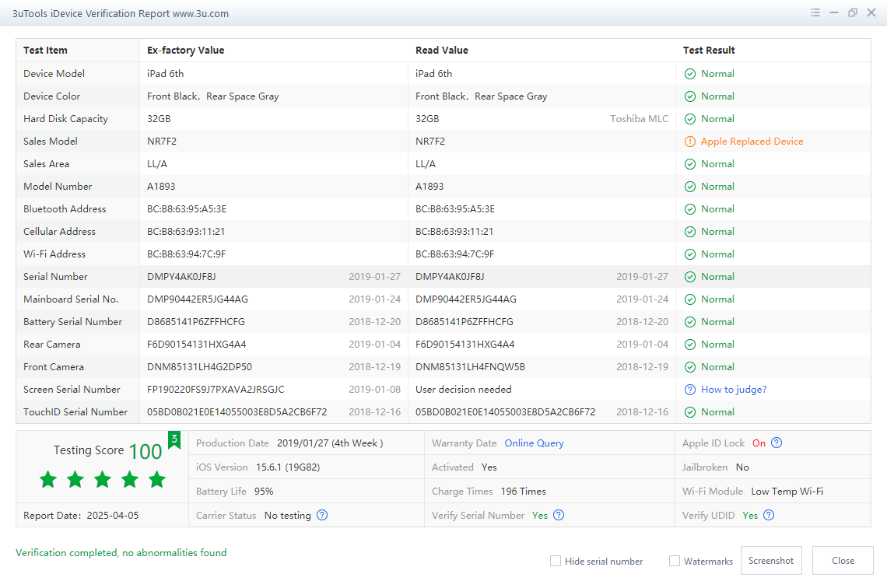The width and height of the screenshot is (887, 588).
Task: Click question icon beside How to judge
Action: (689, 390)
